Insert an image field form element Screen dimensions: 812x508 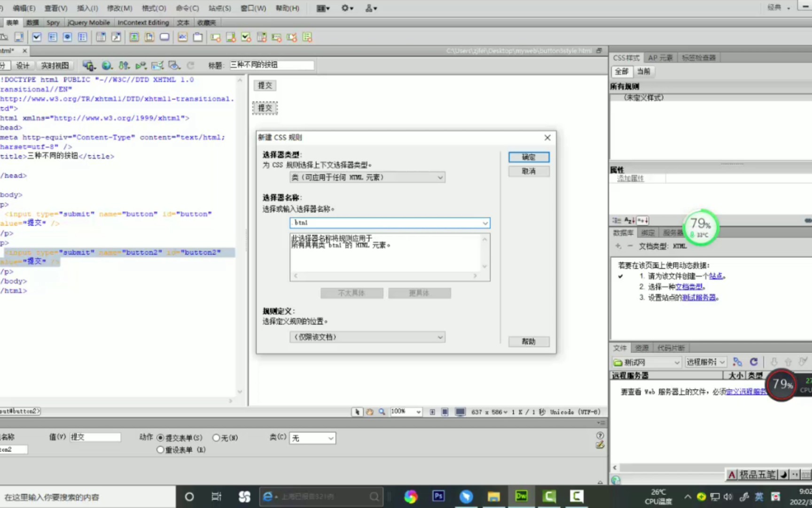point(134,37)
